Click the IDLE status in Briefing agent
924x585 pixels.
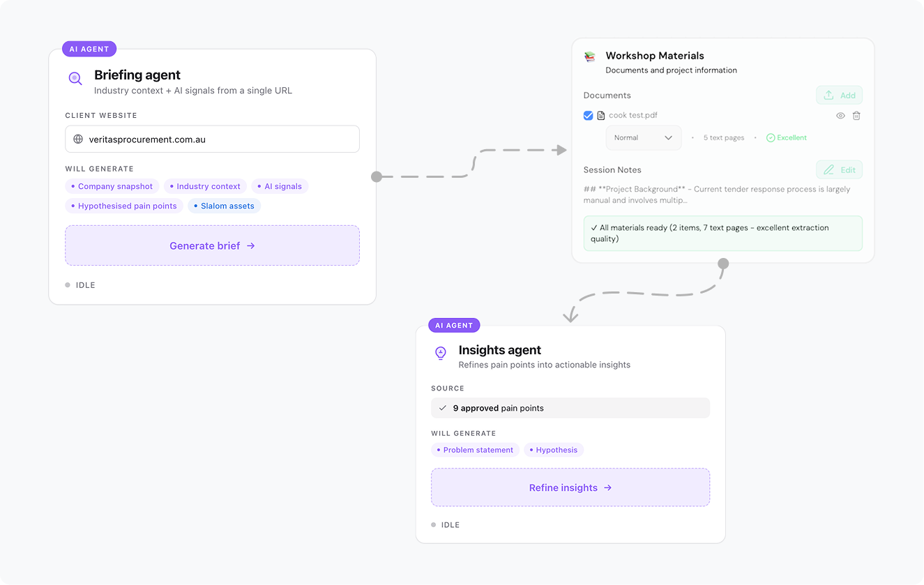[x=80, y=285]
